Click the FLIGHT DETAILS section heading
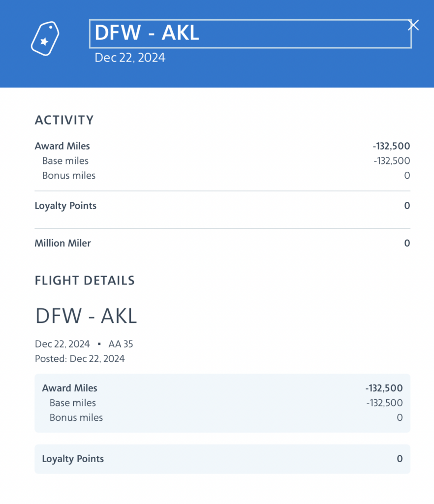 (85, 281)
